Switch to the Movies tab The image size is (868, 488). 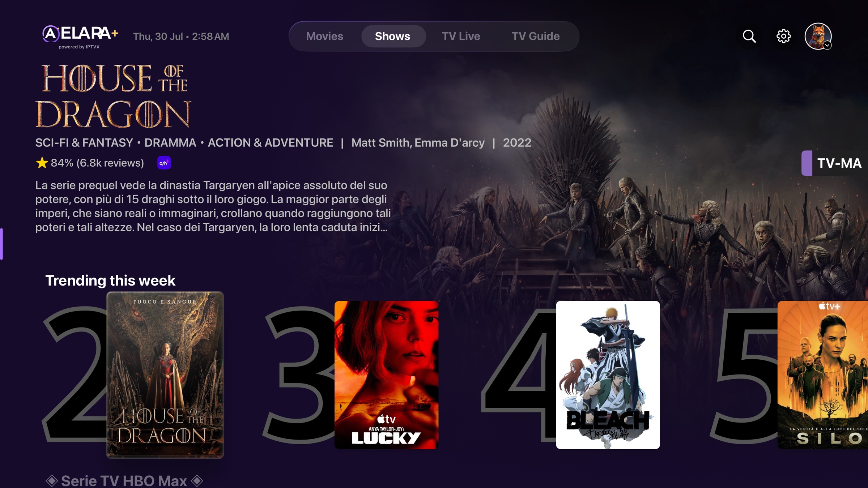[x=324, y=36]
